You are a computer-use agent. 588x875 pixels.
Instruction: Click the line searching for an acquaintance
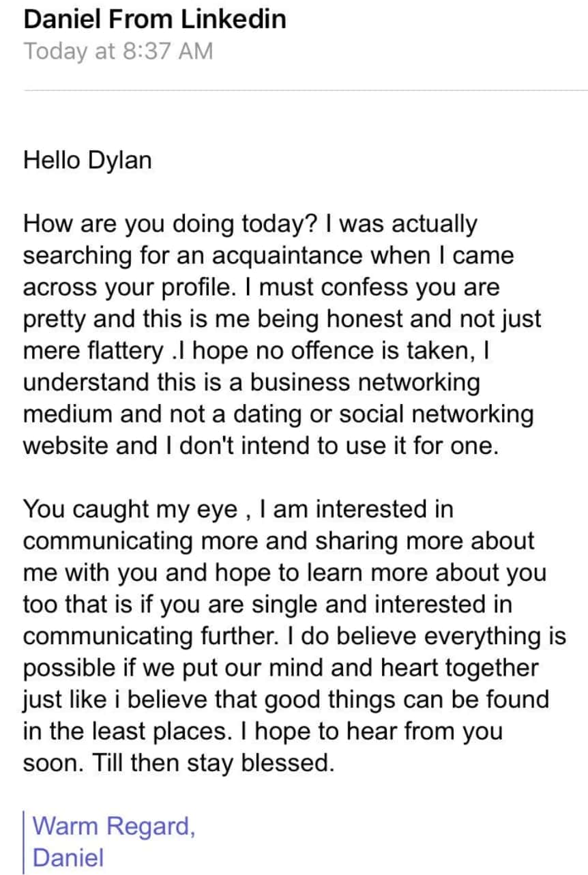tap(268, 256)
